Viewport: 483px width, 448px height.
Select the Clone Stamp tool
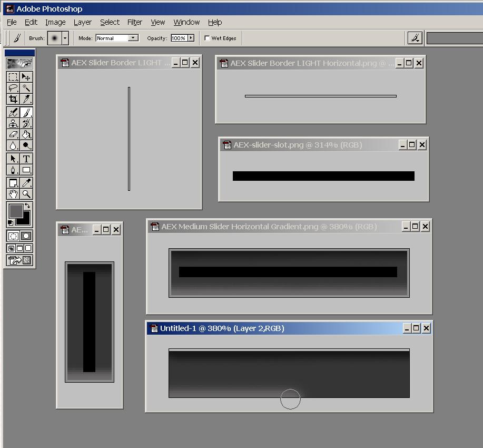tap(13, 123)
